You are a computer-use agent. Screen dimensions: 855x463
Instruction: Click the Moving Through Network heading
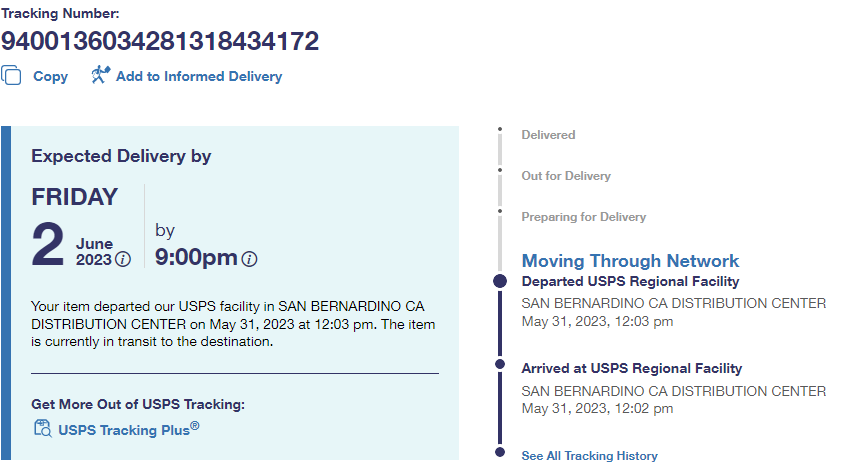click(x=630, y=261)
